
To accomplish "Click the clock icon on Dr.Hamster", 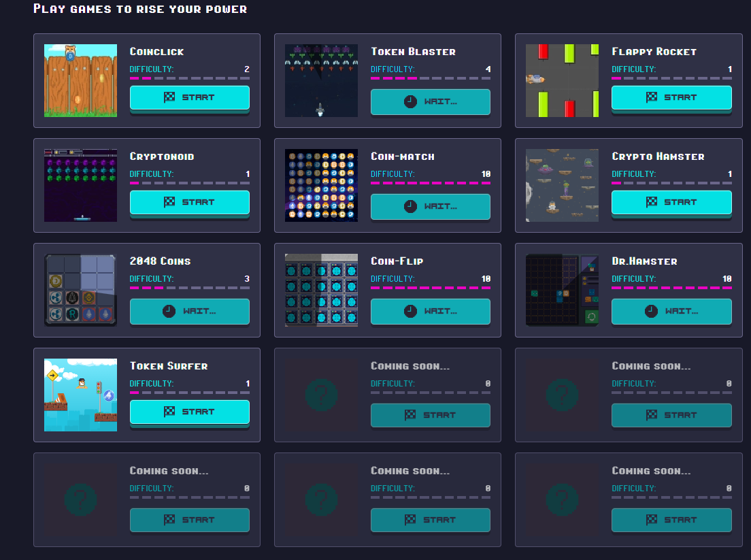I will pos(652,312).
